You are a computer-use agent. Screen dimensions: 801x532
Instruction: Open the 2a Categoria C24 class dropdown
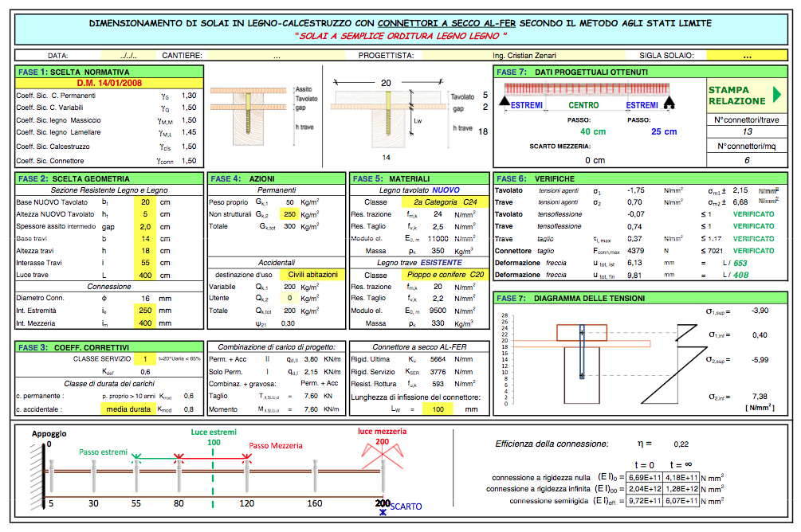pos(445,202)
